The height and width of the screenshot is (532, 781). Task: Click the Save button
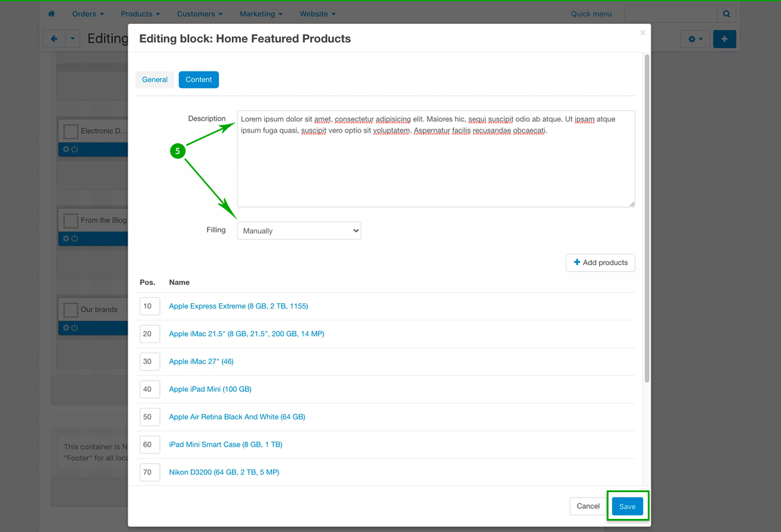[x=627, y=506]
